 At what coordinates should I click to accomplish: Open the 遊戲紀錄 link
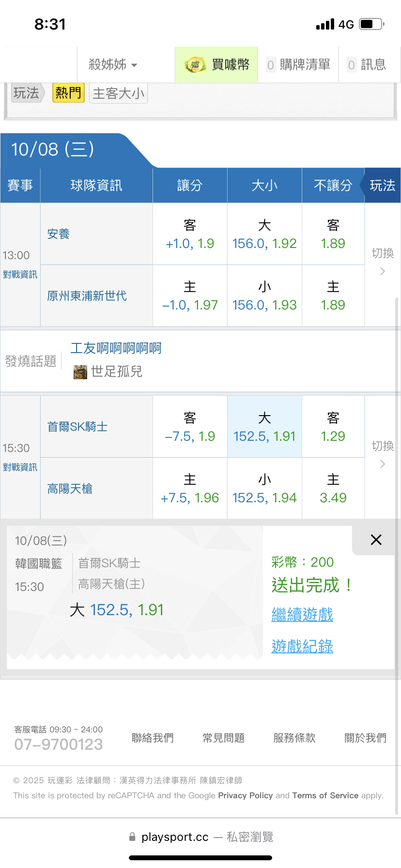(x=302, y=646)
